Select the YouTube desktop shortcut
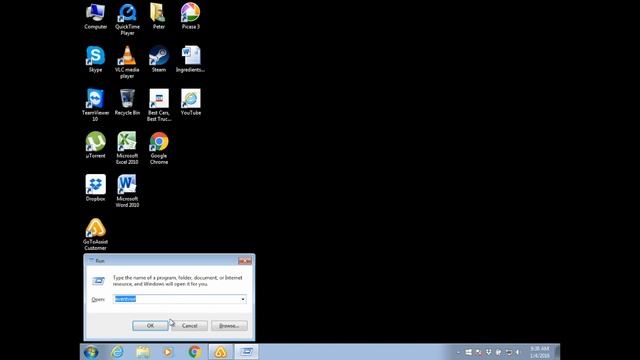The width and height of the screenshot is (640, 360). (191, 102)
